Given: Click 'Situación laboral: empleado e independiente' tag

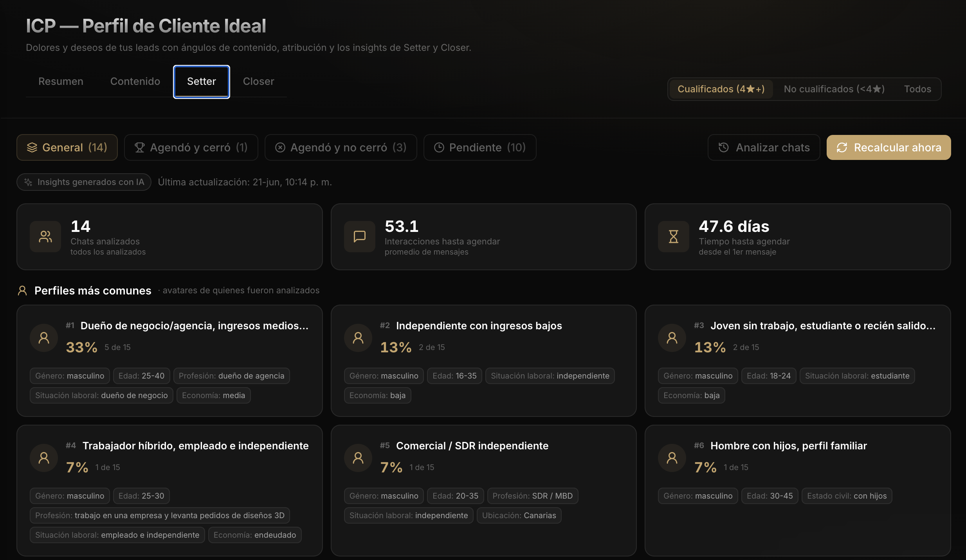Looking at the screenshot, I should point(117,535).
